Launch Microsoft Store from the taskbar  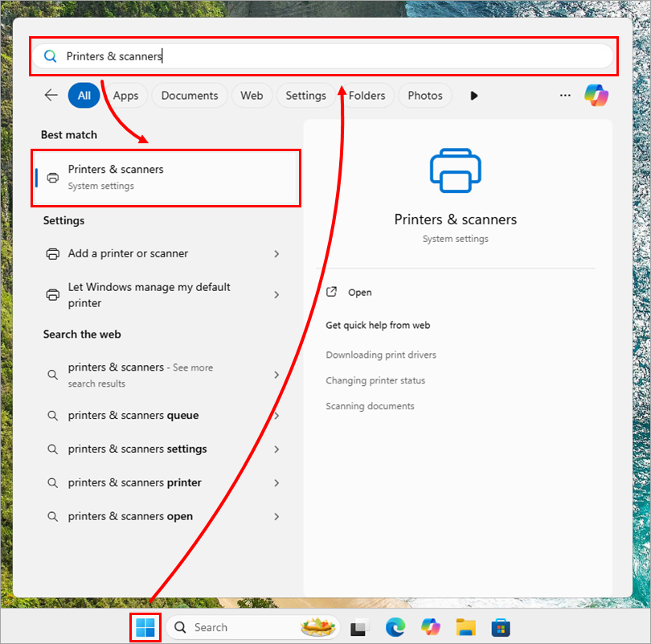click(x=502, y=627)
